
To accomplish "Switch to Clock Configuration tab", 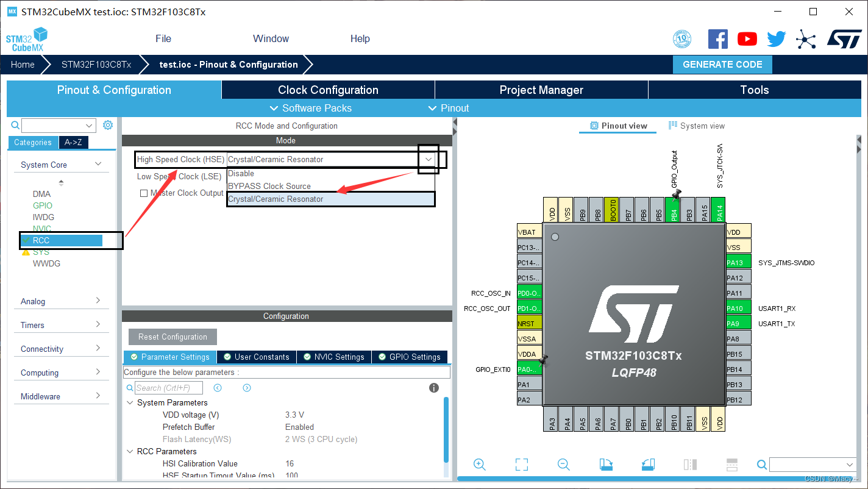I will (x=328, y=90).
